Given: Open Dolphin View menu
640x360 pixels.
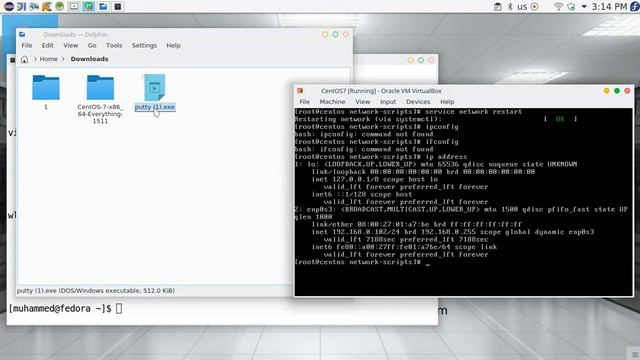Looking at the screenshot, I should click(71, 45).
